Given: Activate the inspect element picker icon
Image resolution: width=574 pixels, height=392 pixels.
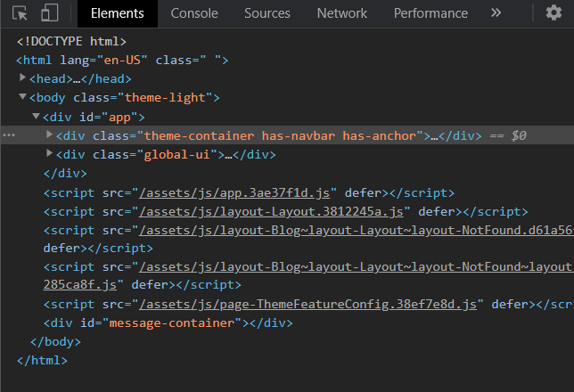Looking at the screenshot, I should 20,13.
